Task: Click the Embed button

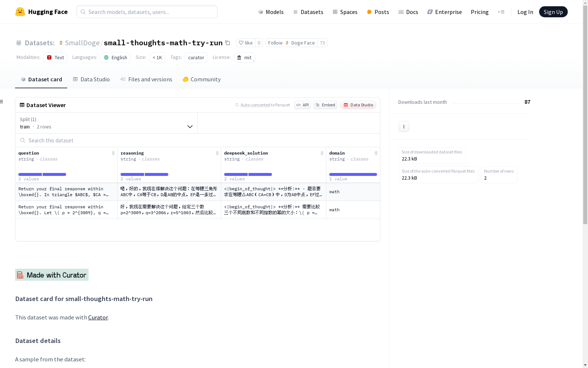Action: point(325,105)
